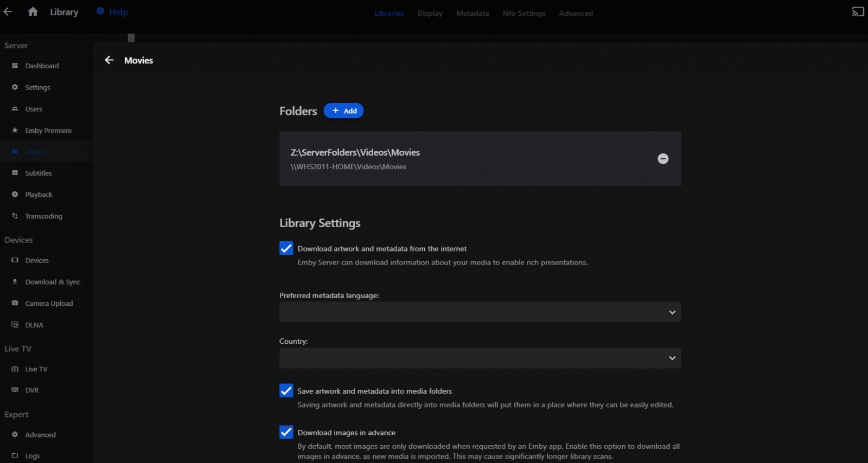Viewport: 868px width, 463px height.
Task: Open Emby Premiere sidebar link
Action: pos(48,131)
